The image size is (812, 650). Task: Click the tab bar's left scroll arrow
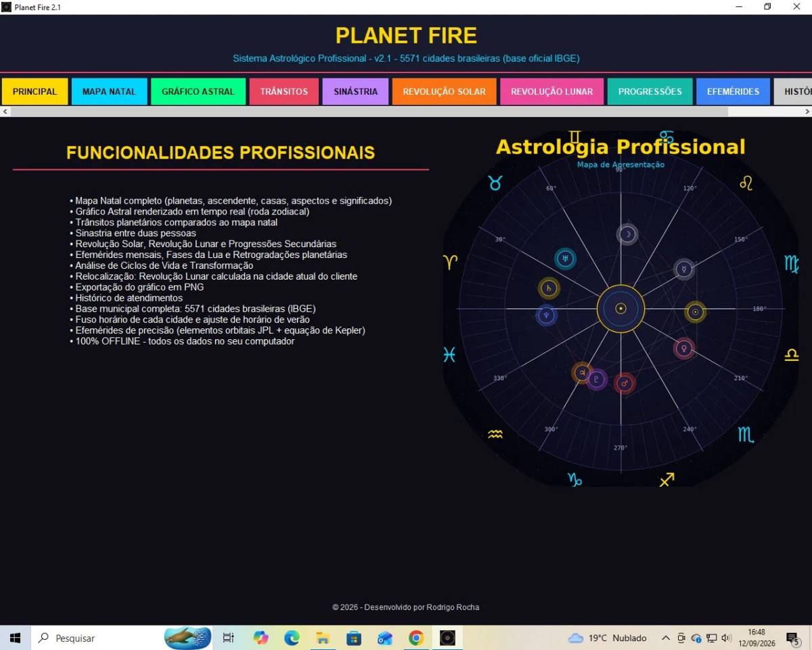click(x=5, y=111)
